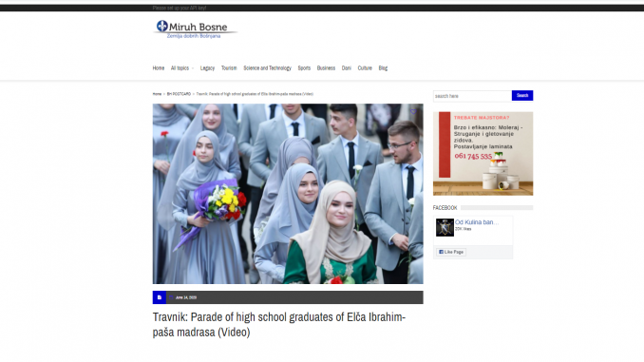
Task: Click the Miruh Bosne logo
Action: pos(195,29)
